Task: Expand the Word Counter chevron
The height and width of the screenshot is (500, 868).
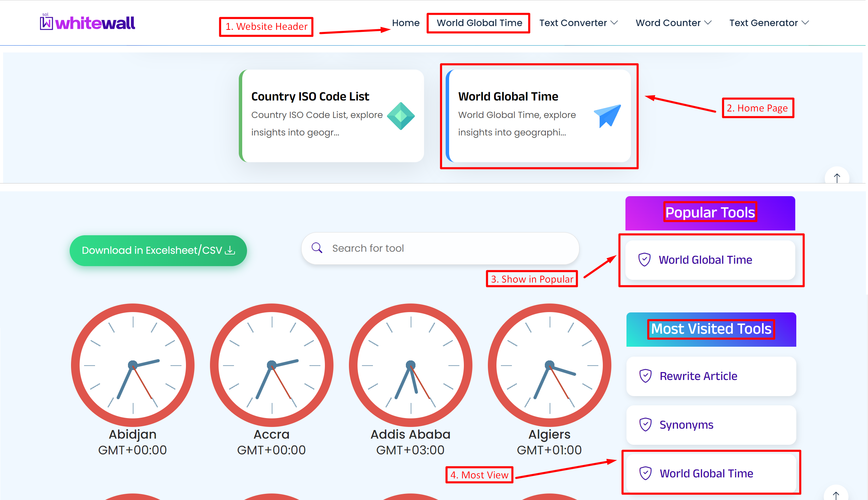Action: pyautogui.click(x=708, y=23)
